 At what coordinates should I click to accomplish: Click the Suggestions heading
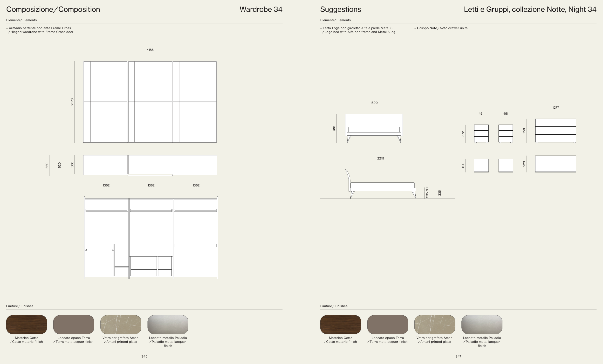[340, 9]
